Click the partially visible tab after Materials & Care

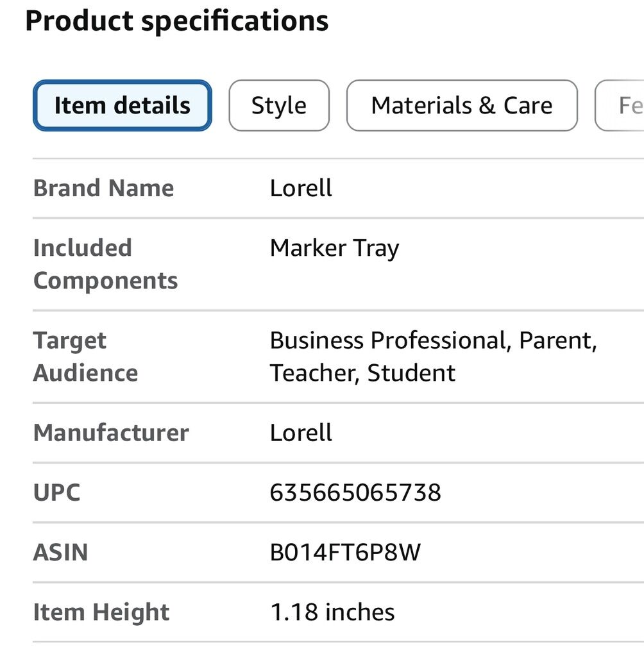[x=622, y=106]
